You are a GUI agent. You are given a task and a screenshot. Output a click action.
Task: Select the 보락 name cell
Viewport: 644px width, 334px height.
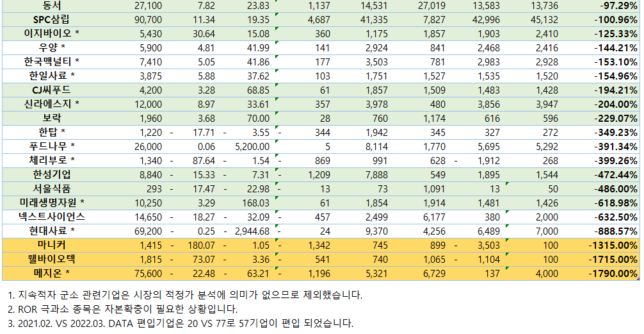(52, 118)
